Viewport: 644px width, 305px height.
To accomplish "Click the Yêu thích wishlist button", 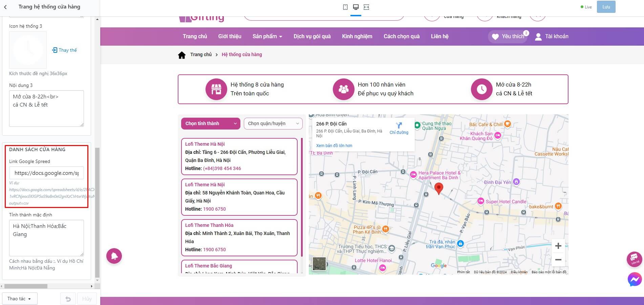I will (x=508, y=37).
